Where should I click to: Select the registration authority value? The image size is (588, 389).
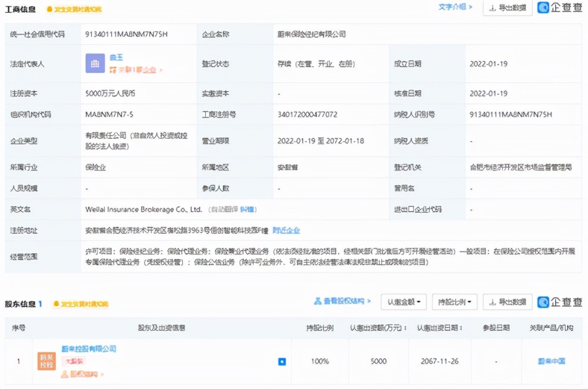(521, 167)
